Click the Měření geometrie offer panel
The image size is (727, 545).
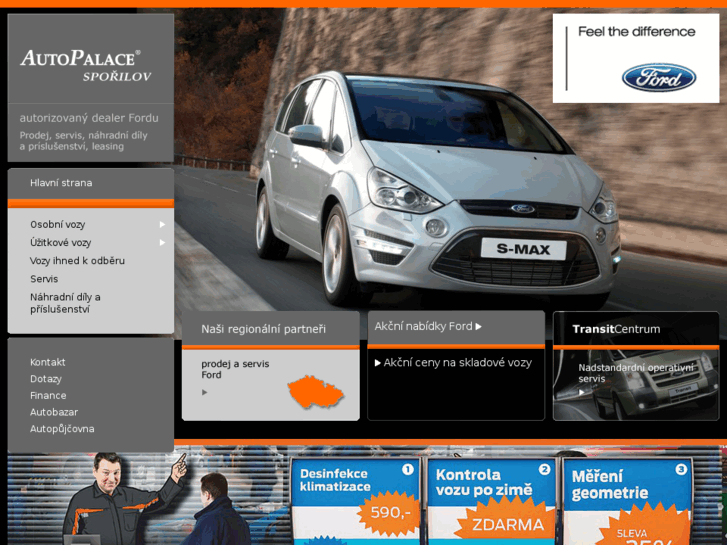627,501
